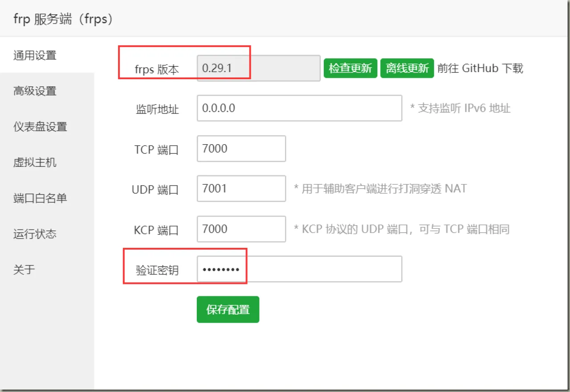This screenshot has width=570, height=392.
Task: Select the UDP 端口 field showing 7001
Action: tap(241, 189)
